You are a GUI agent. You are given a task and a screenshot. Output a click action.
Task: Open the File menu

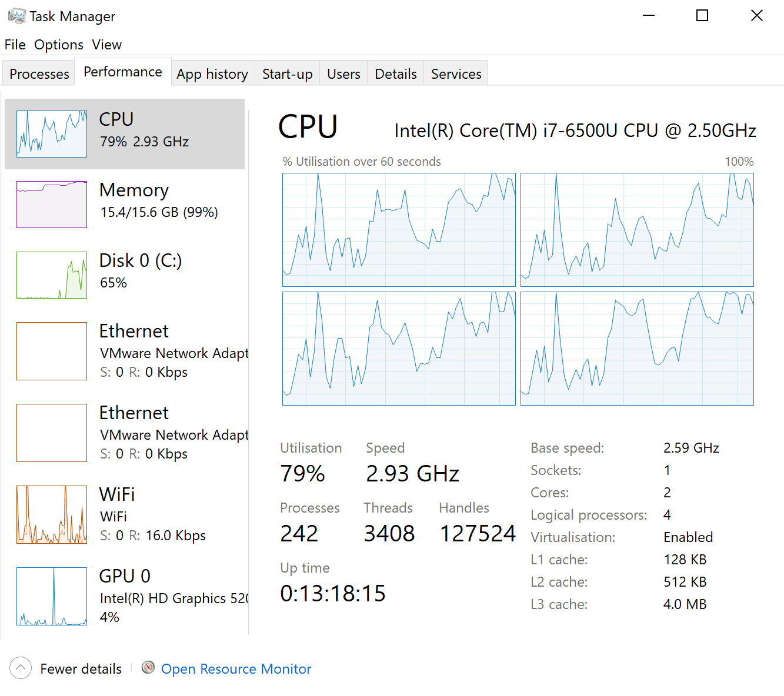15,45
